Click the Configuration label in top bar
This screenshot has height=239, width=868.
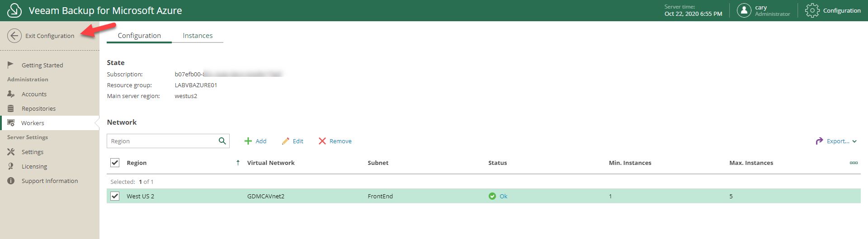point(842,10)
